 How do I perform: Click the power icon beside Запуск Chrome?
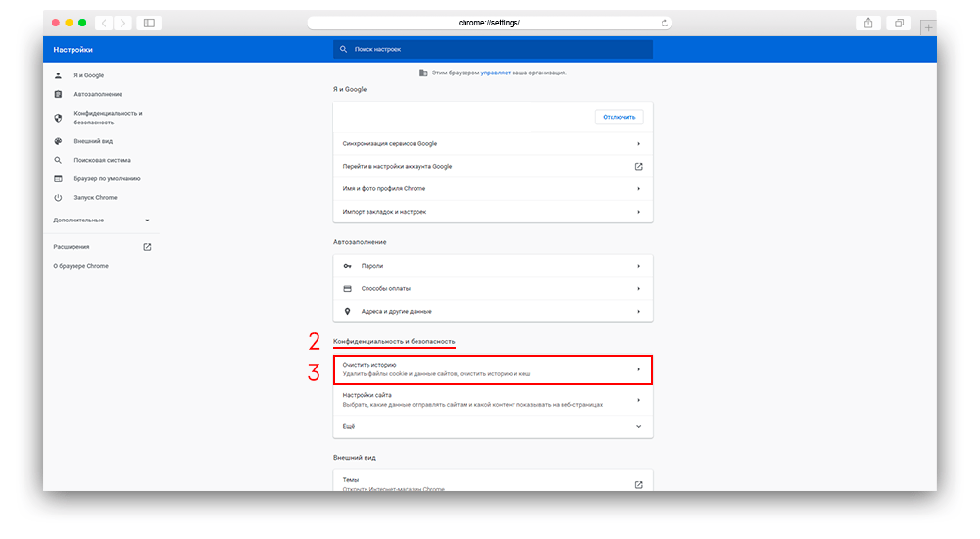(58, 198)
